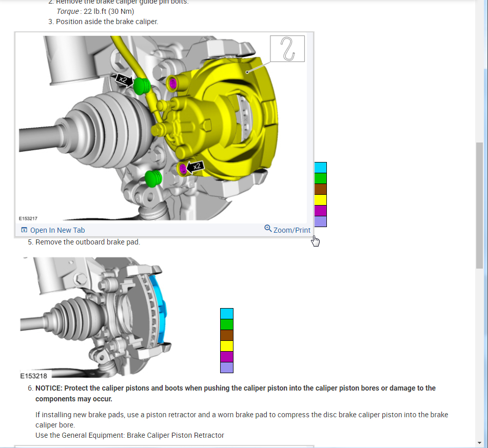Select brown swatch in lower color legend
The width and height of the screenshot is (488, 448).
pos(227,335)
